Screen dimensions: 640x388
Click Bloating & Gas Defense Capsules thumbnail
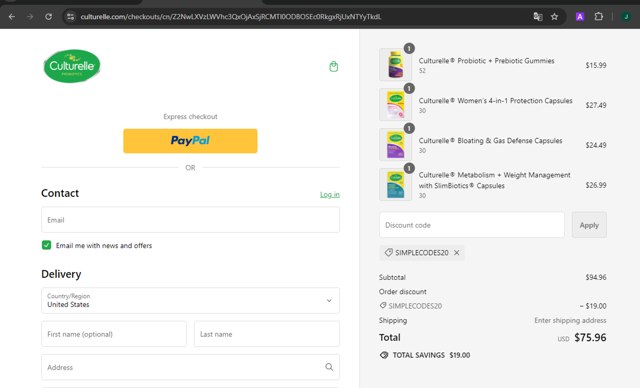[396, 144]
